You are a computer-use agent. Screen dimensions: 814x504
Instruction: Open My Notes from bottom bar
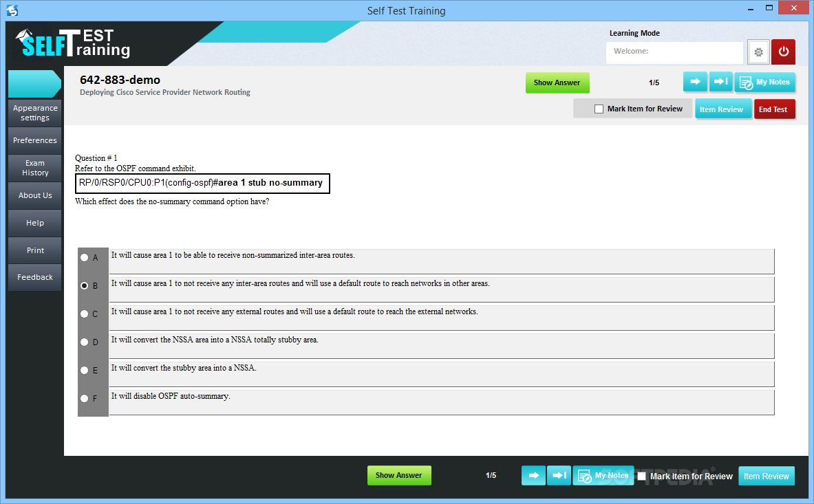(603, 476)
